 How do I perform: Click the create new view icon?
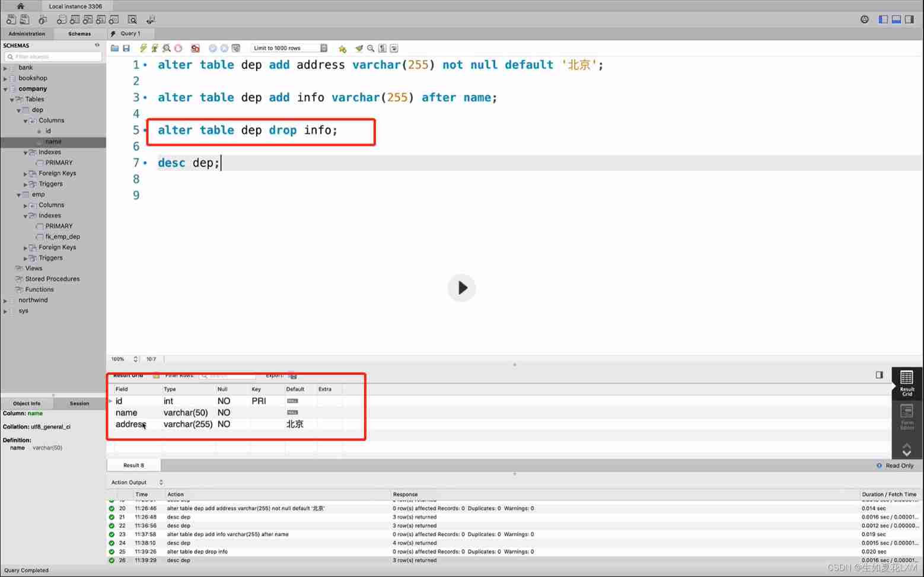pos(88,20)
